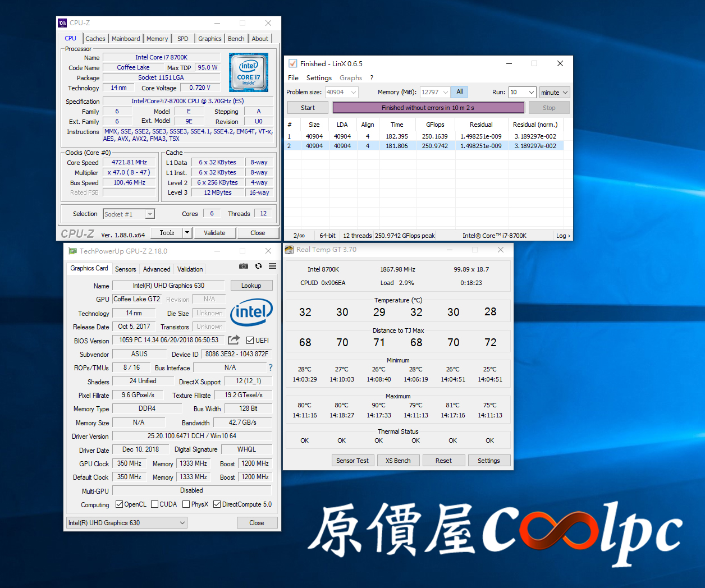
Task: Switch to the Mainboard tab in CPU-Z
Action: [x=126, y=39]
